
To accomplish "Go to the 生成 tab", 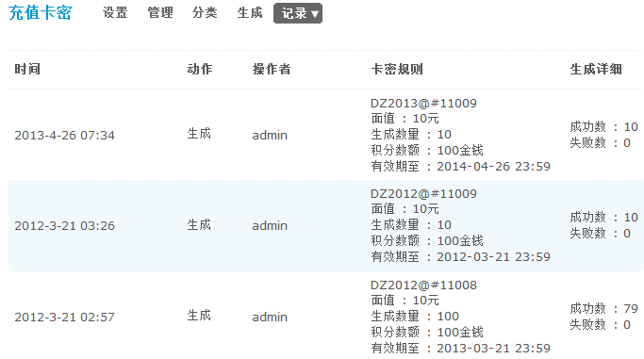I will point(250,12).
